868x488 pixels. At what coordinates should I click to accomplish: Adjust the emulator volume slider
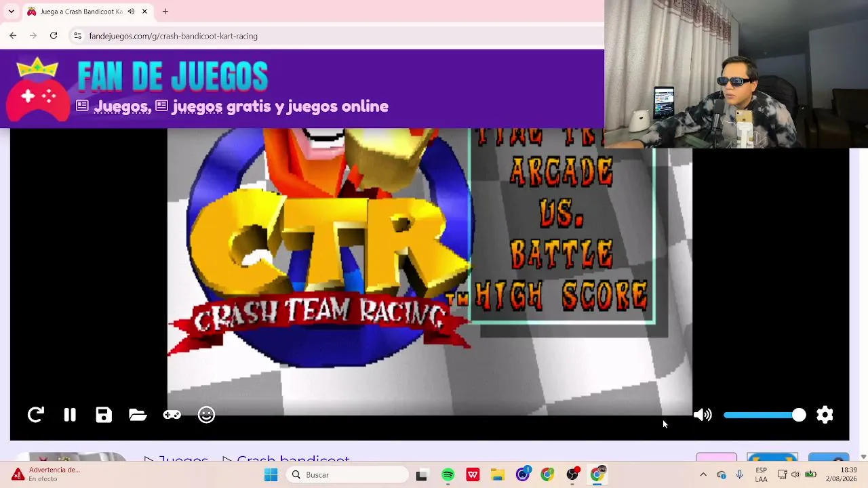tap(764, 415)
